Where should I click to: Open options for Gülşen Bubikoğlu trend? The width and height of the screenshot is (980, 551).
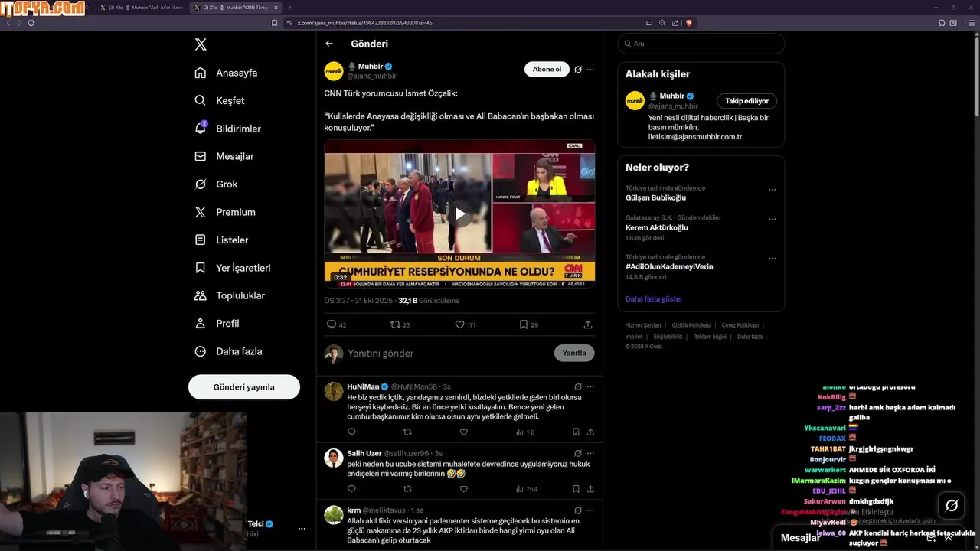coord(773,190)
